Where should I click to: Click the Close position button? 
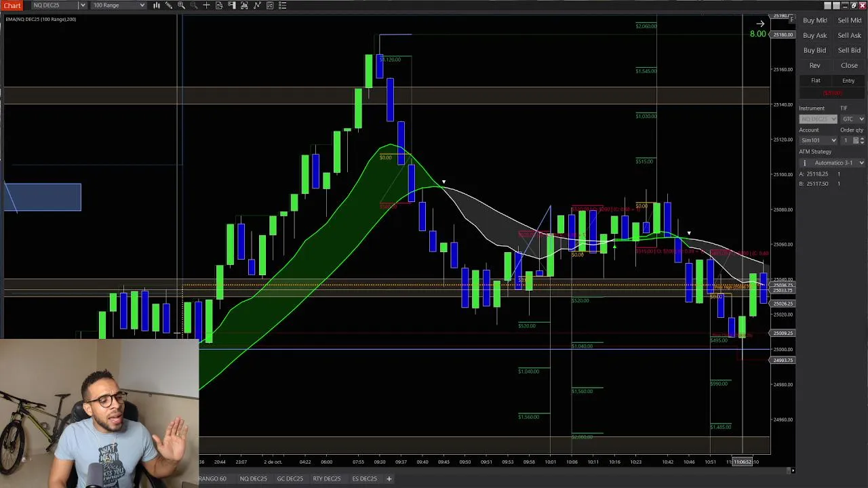pyautogui.click(x=850, y=66)
